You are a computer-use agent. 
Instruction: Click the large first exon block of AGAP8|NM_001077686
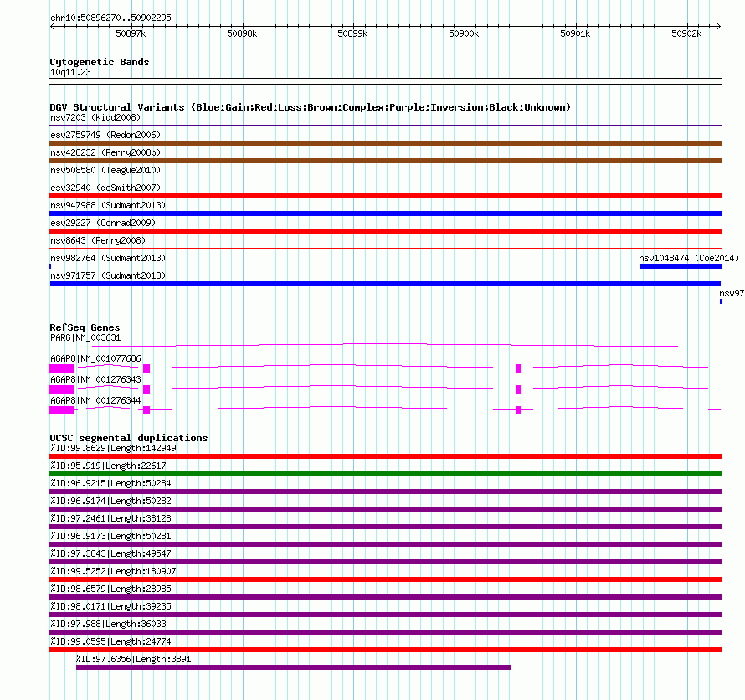pos(62,368)
